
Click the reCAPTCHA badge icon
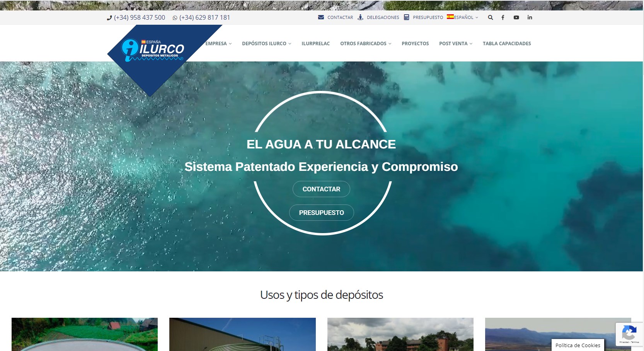tap(629, 332)
